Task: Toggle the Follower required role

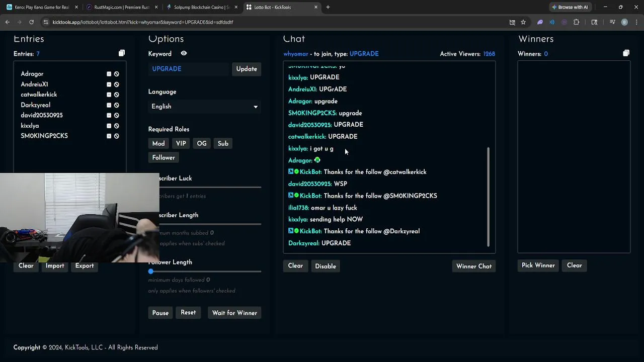Action: pos(164,158)
